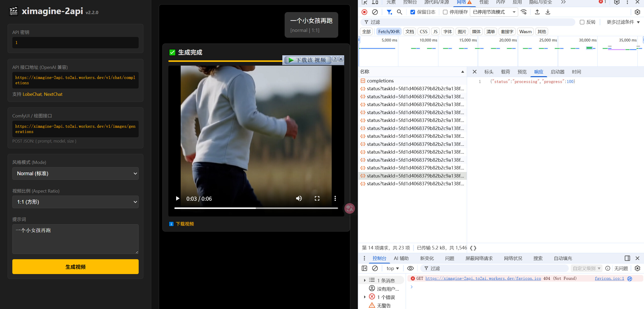Toggle console live expression eye icon
Screen dimensions: 644x309
coord(410,268)
